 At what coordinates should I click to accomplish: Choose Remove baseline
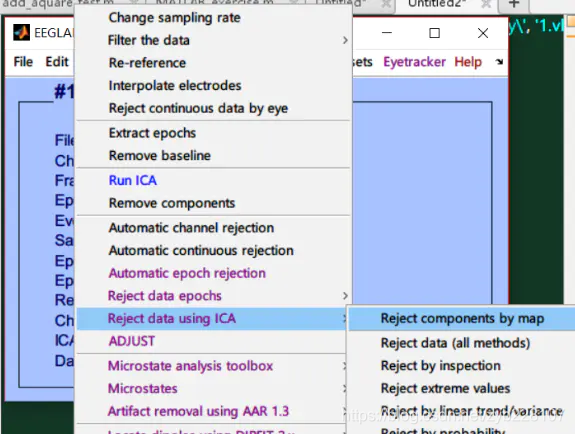213,156
